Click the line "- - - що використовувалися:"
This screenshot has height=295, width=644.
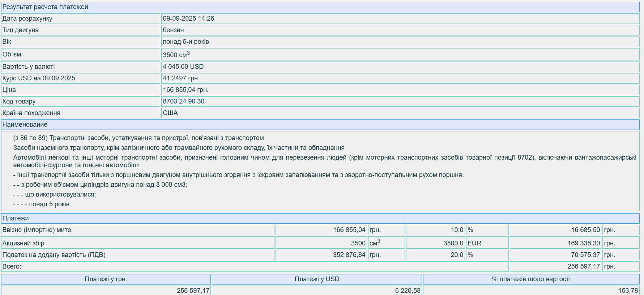click(55, 194)
